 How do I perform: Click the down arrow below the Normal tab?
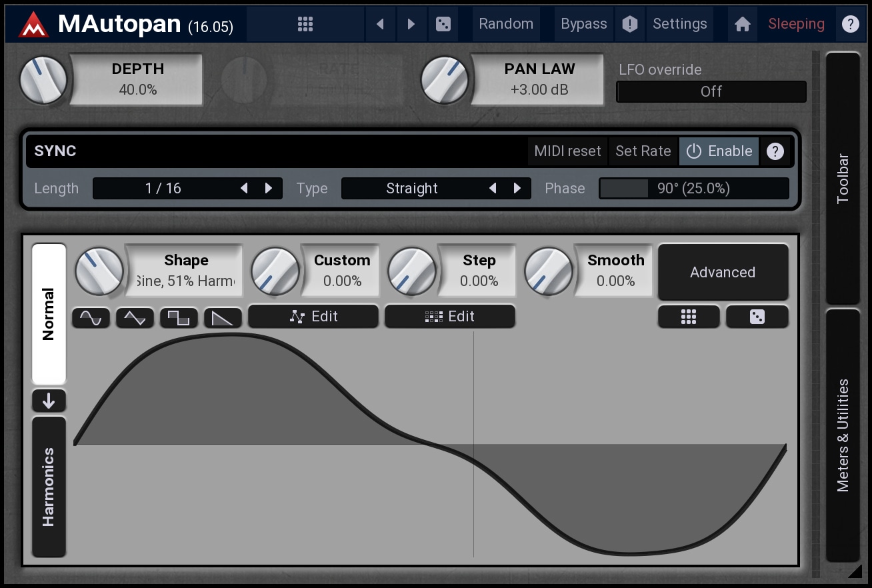coord(49,401)
